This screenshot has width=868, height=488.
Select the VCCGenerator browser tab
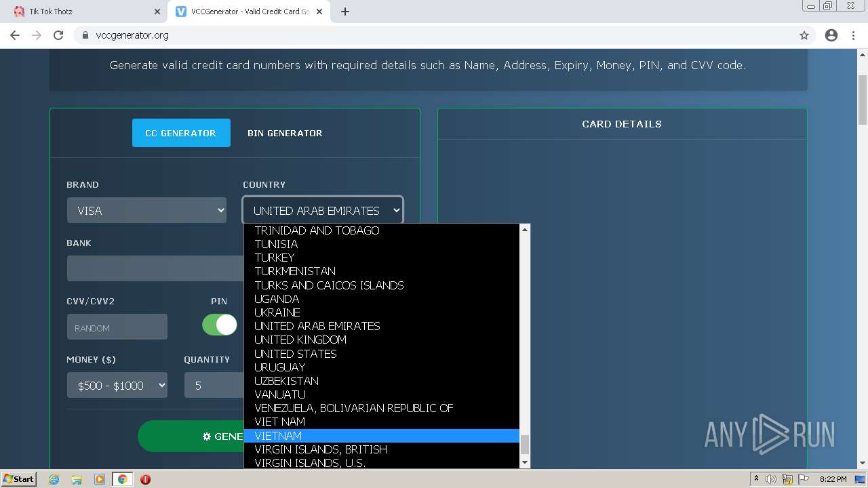click(x=248, y=12)
